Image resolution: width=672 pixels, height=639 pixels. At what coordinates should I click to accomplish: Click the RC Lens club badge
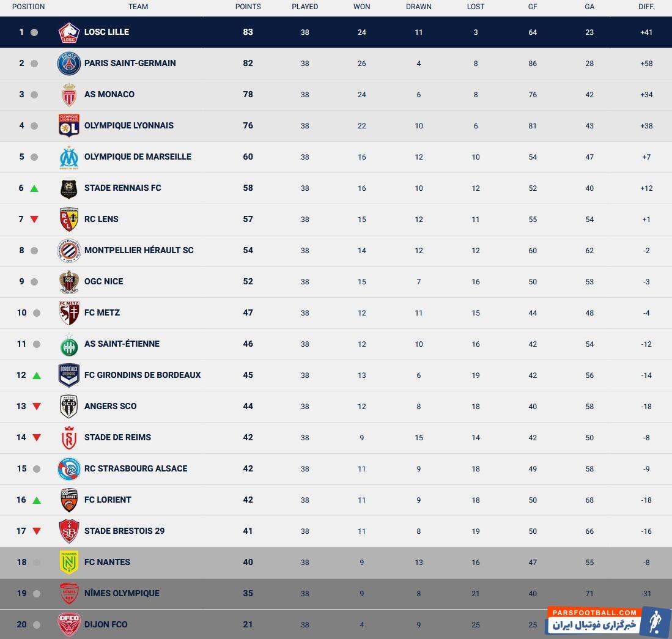[69, 220]
